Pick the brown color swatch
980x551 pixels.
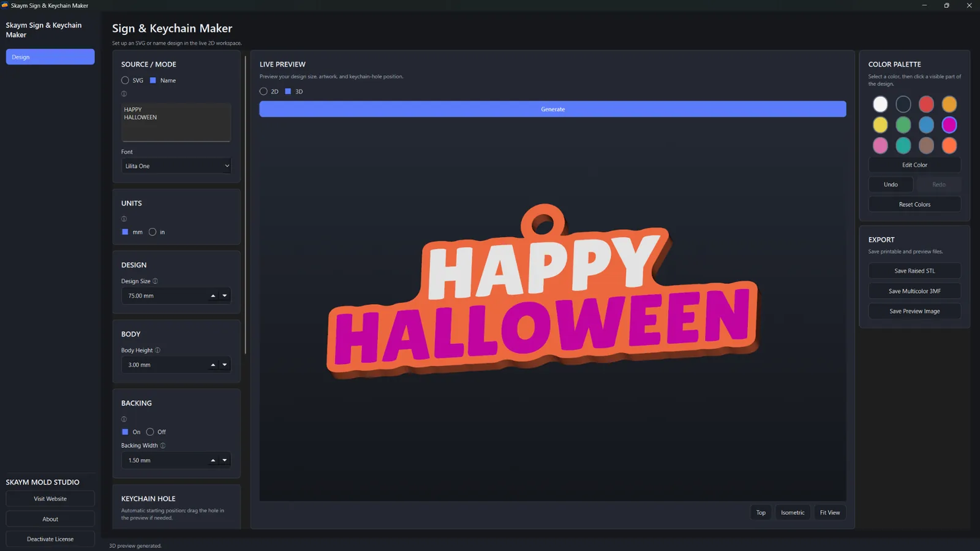926,145
